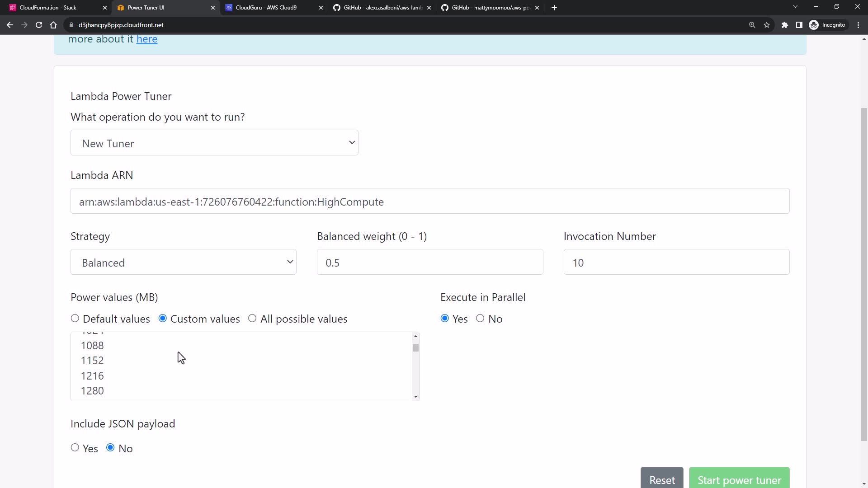Select All possible values option
The width and height of the screenshot is (868, 488).
[x=252, y=319]
